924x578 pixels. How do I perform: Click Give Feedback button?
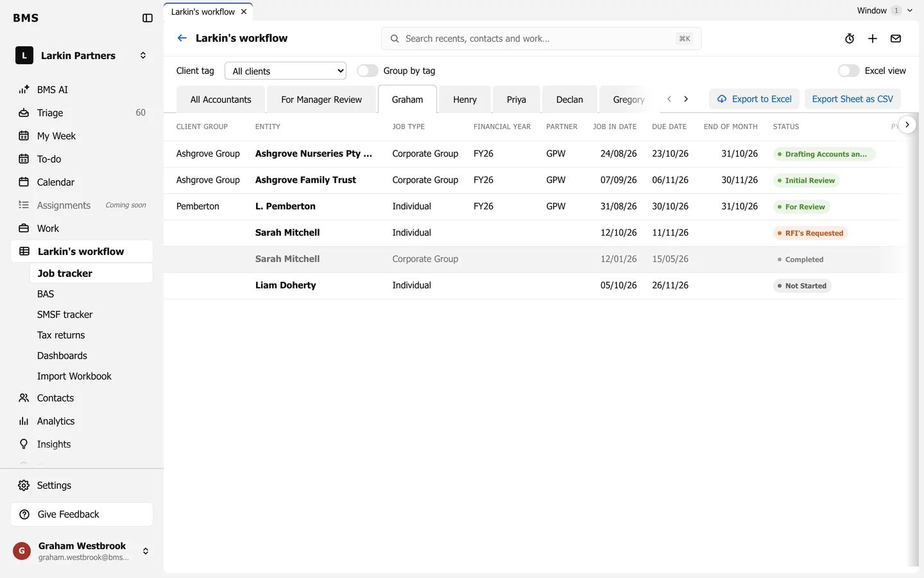(x=82, y=514)
